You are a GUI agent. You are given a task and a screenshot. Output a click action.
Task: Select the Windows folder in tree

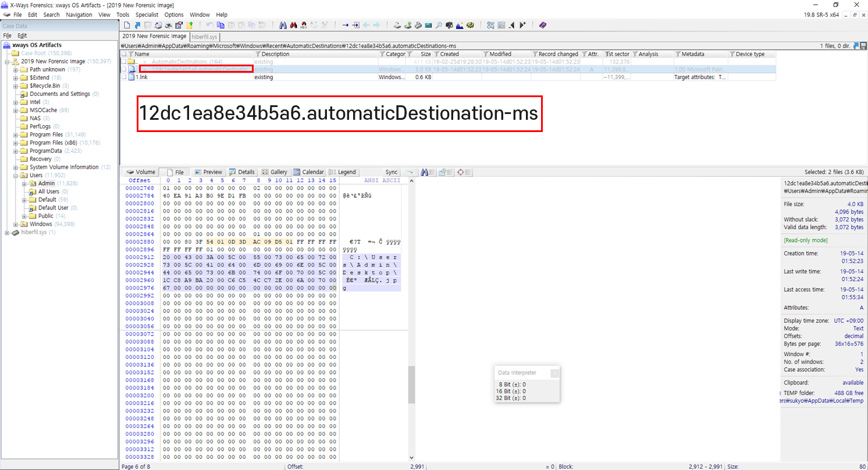coord(41,224)
